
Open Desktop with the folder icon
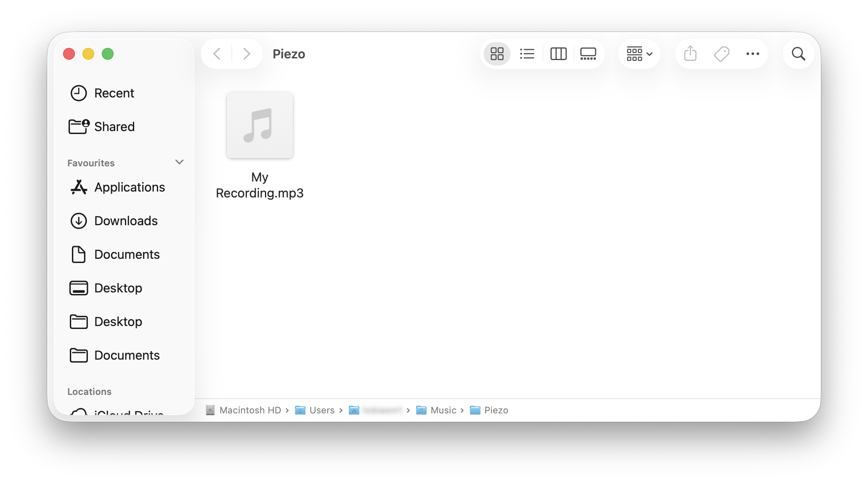124,321
